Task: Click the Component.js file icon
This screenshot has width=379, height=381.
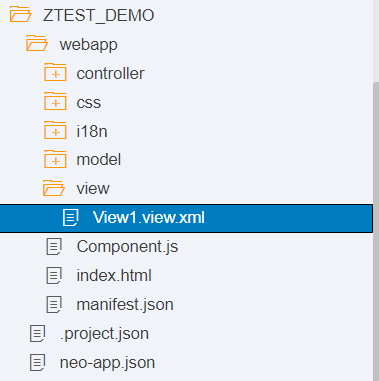Action: pyautogui.click(x=54, y=247)
